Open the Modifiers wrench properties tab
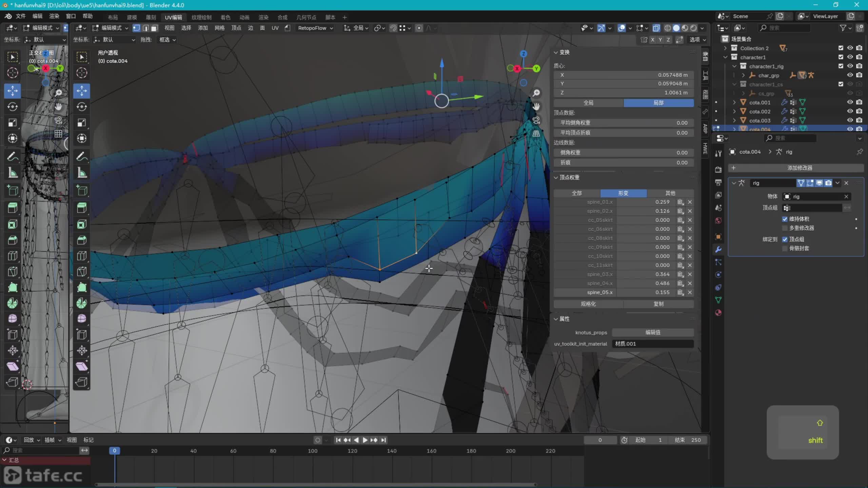 [x=718, y=250]
